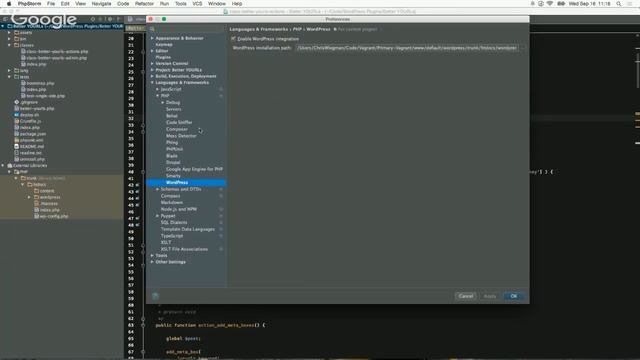Screen dimensions: 640x360
Task: Click the deploy.sh file icon
Action: (16, 115)
